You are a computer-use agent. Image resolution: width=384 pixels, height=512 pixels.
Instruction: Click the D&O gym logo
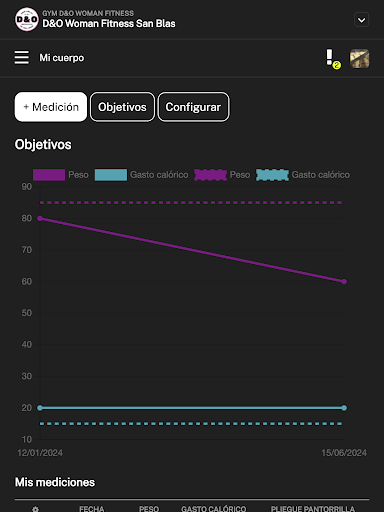tap(27, 19)
